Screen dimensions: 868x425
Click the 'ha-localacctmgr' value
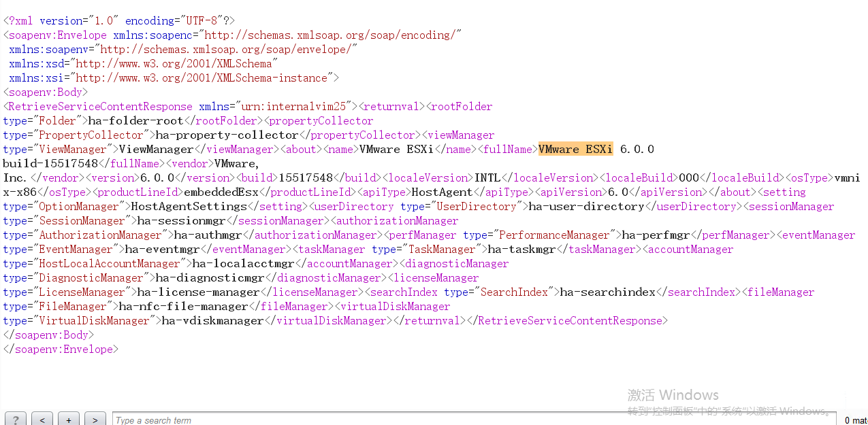244,263
